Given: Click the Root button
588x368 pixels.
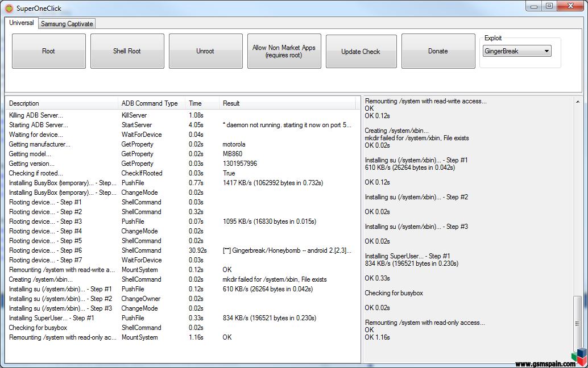Looking at the screenshot, I should (49, 51).
